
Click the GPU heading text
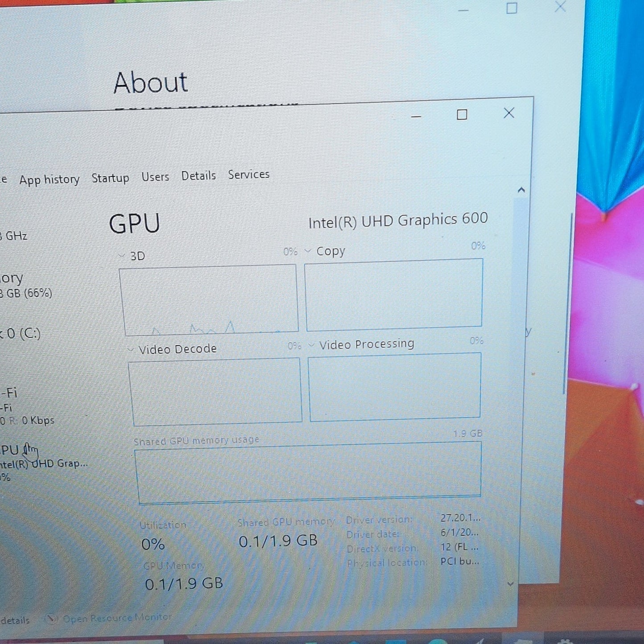[134, 223]
